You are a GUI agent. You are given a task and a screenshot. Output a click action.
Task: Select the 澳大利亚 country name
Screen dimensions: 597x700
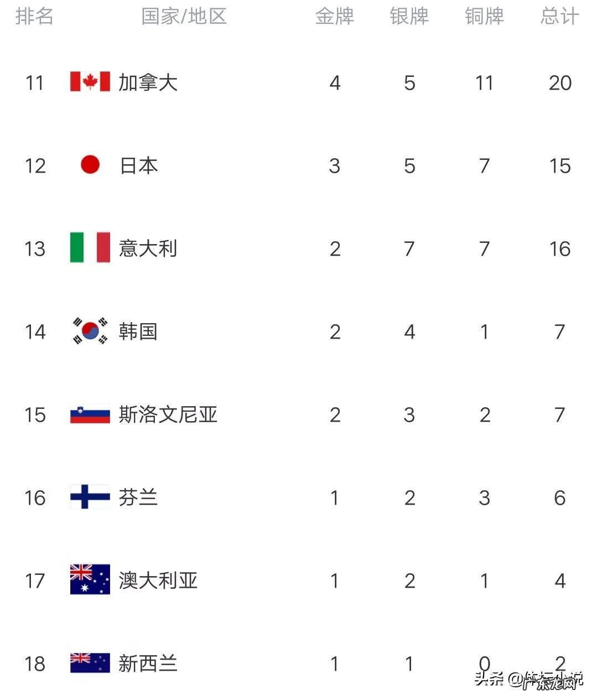click(158, 580)
